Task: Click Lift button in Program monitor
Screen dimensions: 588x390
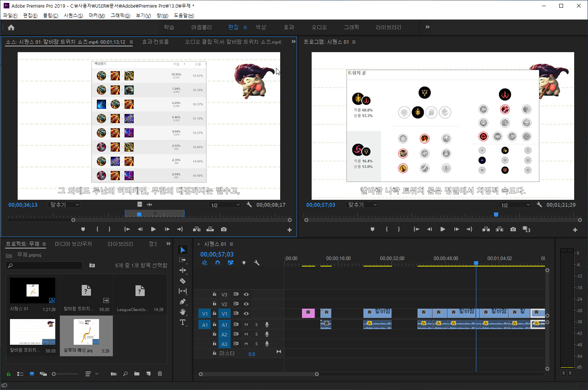Action: (x=486, y=229)
